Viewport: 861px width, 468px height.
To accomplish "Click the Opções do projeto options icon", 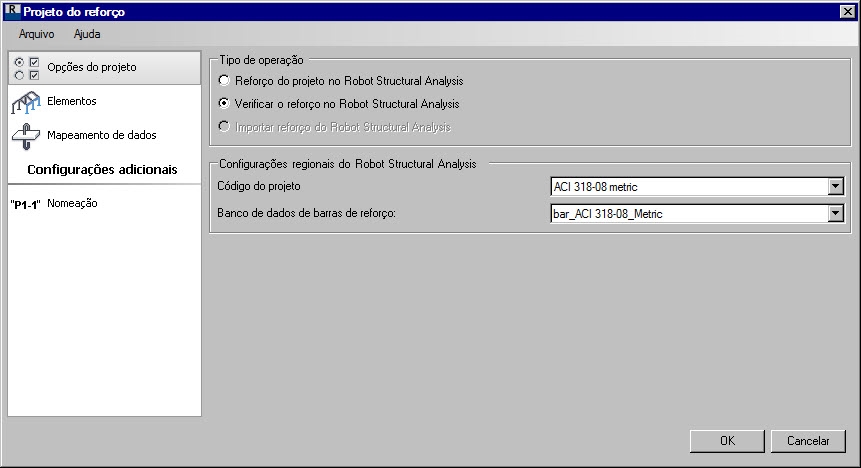I will point(26,68).
